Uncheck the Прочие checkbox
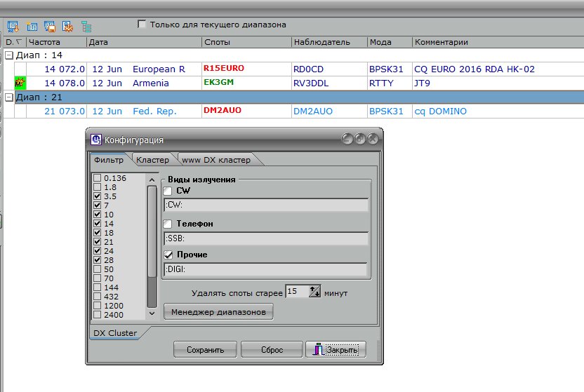This screenshot has height=392, width=584. coord(168,255)
